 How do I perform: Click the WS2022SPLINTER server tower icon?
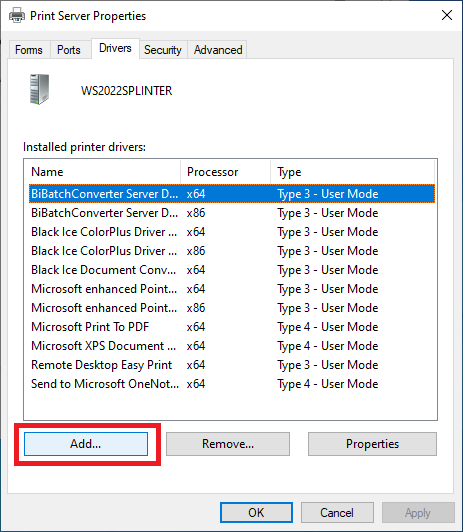pyautogui.click(x=39, y=89)
